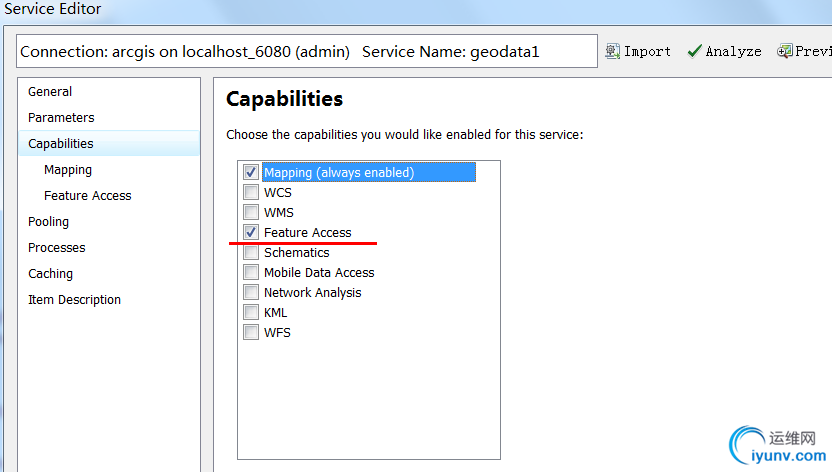Open the Caching settings page
The height and width of the screenshot is (472, 832).
tap(50, 273)
